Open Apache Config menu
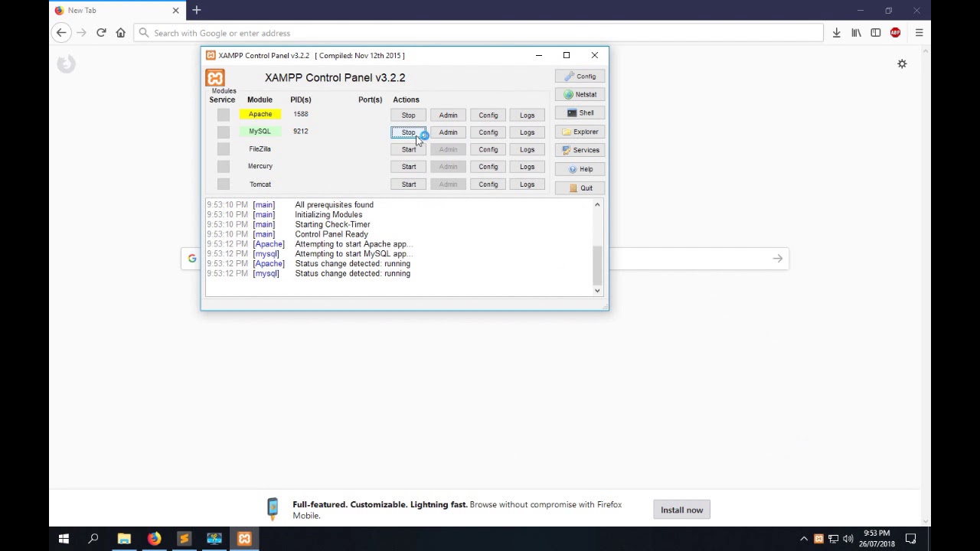The width and height of the screenshot is (980, 551). tap(488, 116)
